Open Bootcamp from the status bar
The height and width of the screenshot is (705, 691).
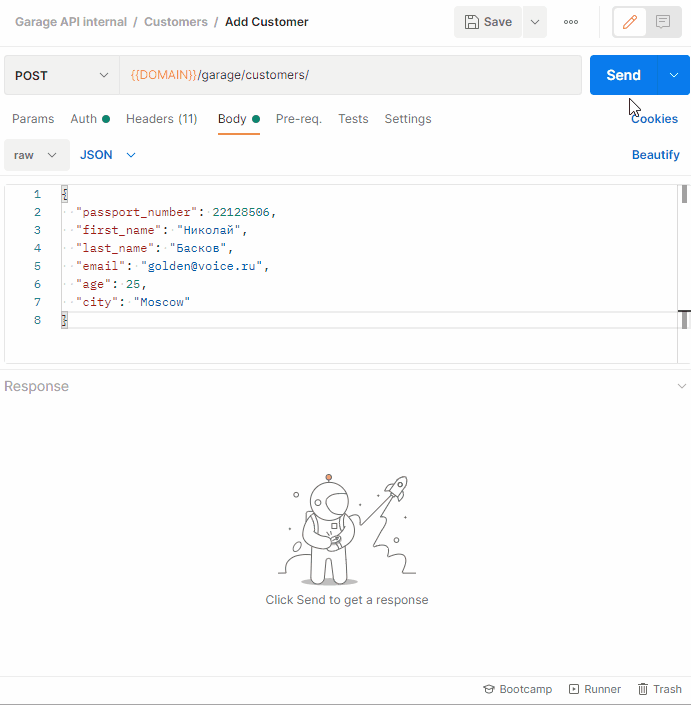point(517,689)
